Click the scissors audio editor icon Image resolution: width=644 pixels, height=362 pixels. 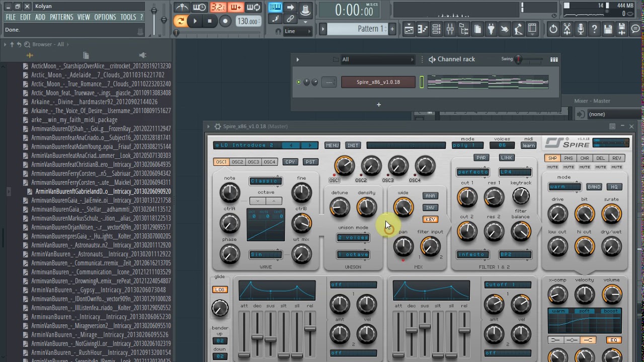tap(567, 29)
